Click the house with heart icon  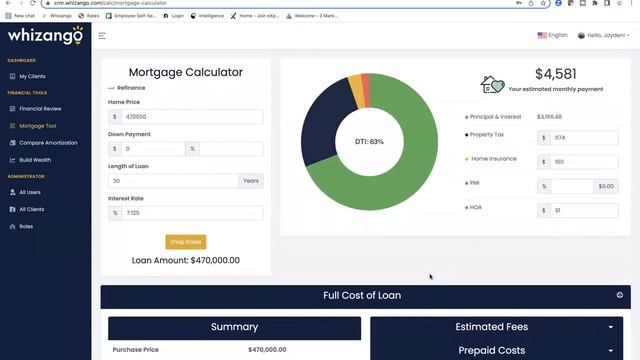(492, 84)
